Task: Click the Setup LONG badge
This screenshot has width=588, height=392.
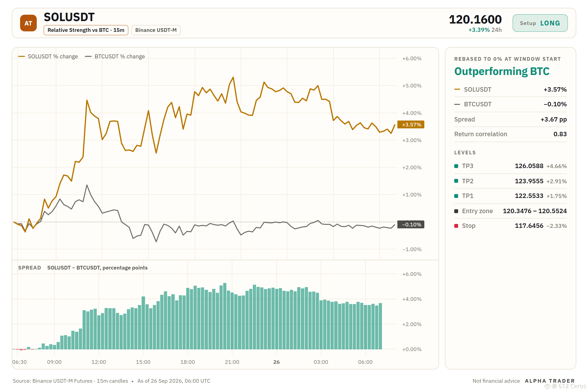Action: pyautogui.click(x=540, y=23)
